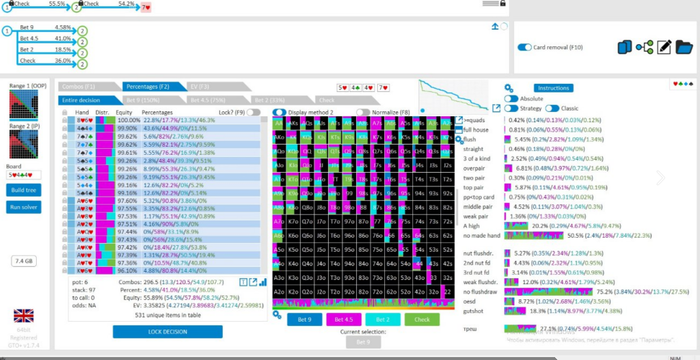Click the gears icon below the range matrix
Viewport: 700px width, 360px height.
pos(277,314)
